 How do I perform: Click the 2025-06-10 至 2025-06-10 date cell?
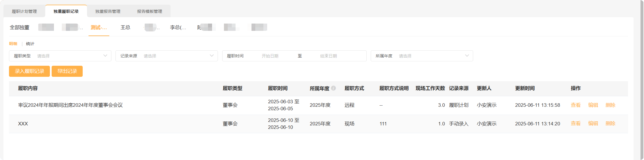click(283, 124)
